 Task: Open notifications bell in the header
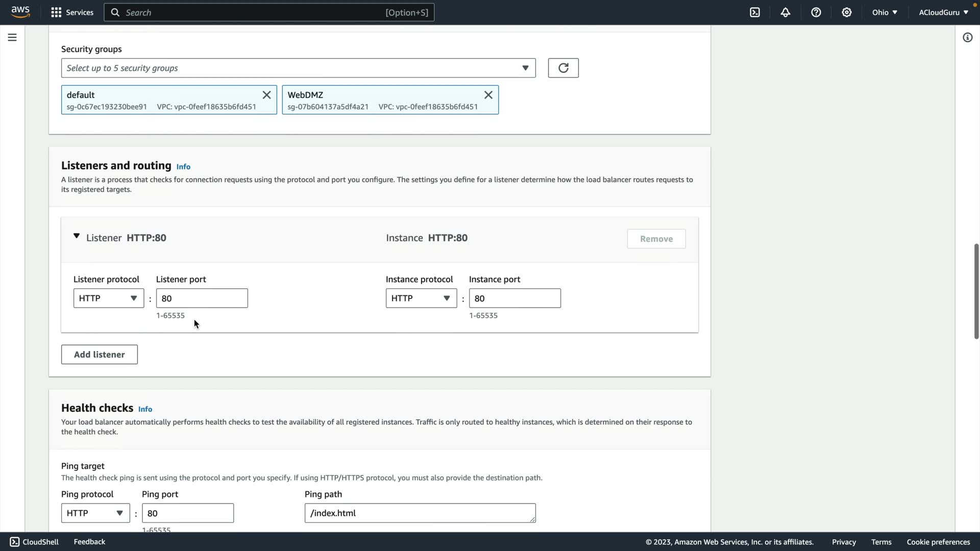point(786,12)
